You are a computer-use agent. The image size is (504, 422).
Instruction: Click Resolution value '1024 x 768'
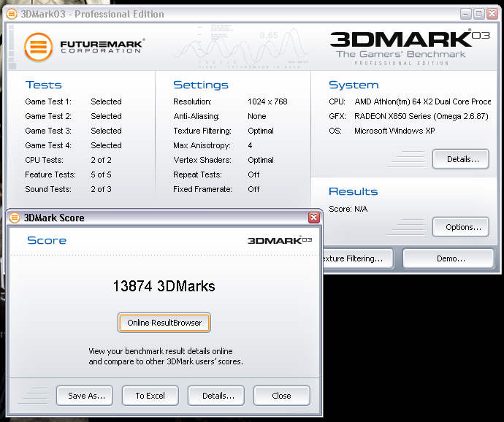(267, 101)
